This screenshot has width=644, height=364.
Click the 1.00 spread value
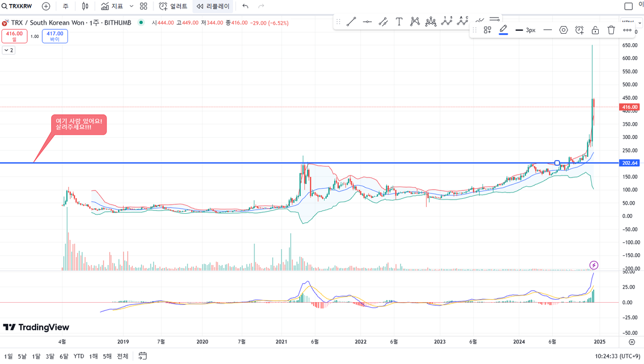(35, 36)
